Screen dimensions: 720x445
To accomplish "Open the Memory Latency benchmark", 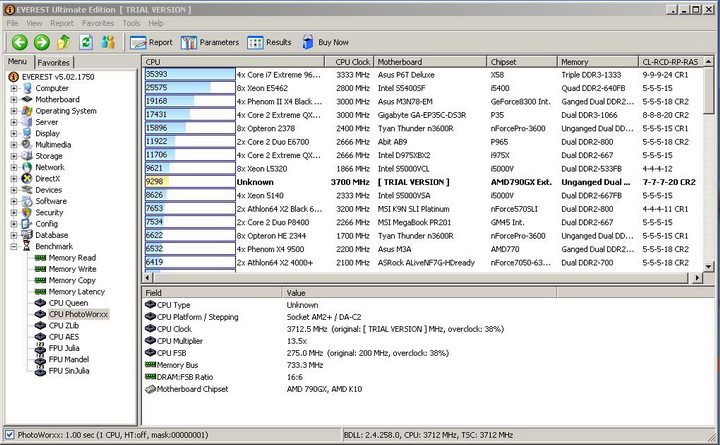I will tap(77, 292).
